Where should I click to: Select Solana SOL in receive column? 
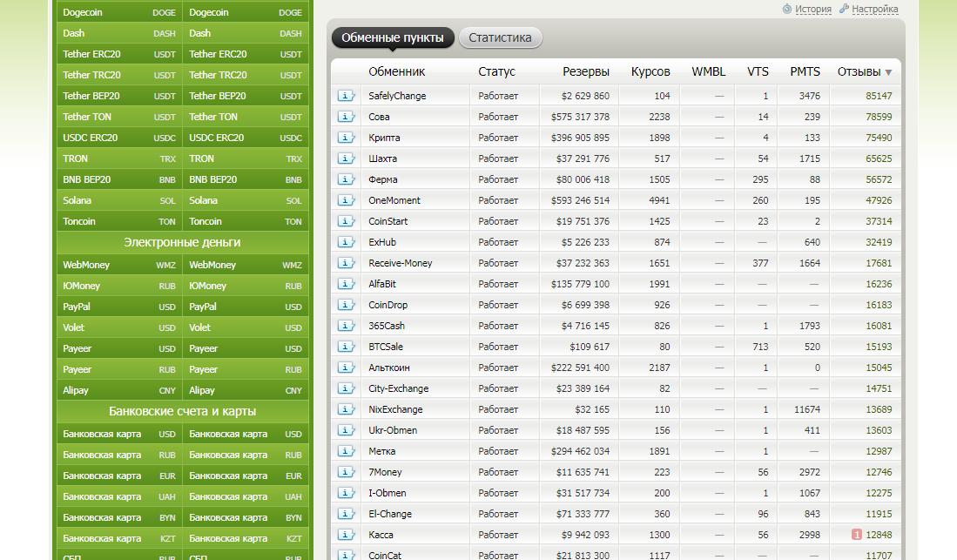(x=246, y=200)
